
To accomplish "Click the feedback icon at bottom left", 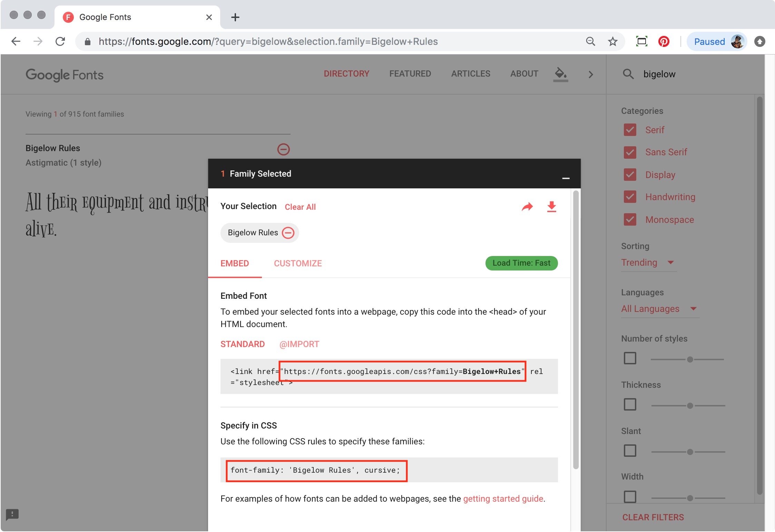I will 12,514.
